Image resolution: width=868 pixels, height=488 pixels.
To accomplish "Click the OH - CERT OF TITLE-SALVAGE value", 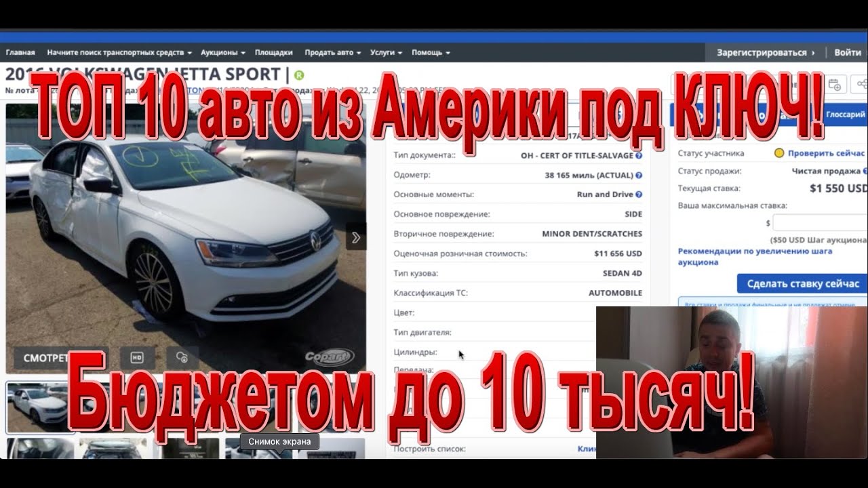I will pos(577,155).
